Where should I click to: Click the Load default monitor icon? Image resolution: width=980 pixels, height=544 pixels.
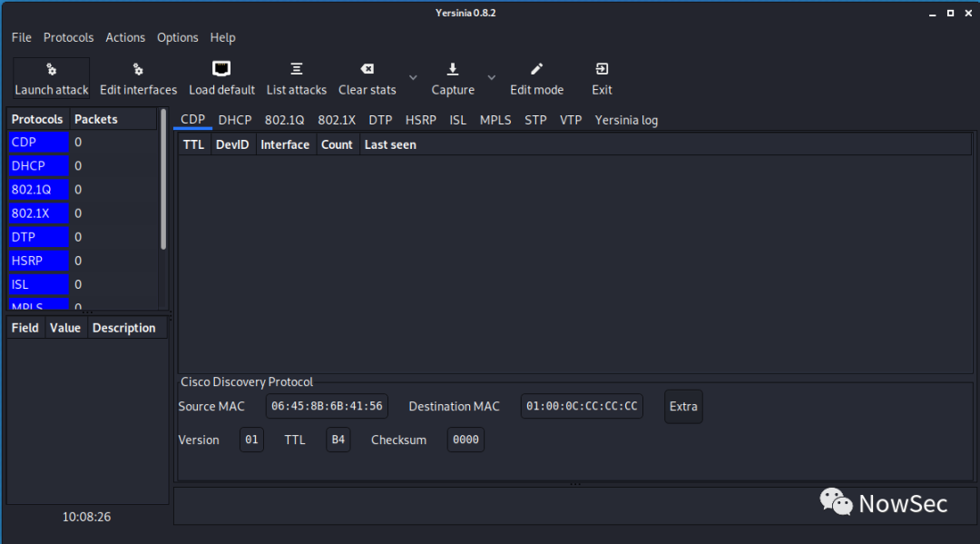pos(221,69)
